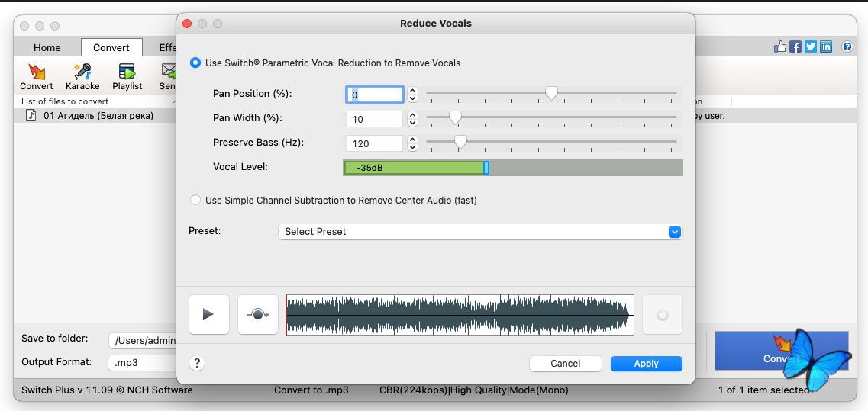868x411 pixels.
Task: Click the Twitter share icon
Action: click(x=811, y=47)
